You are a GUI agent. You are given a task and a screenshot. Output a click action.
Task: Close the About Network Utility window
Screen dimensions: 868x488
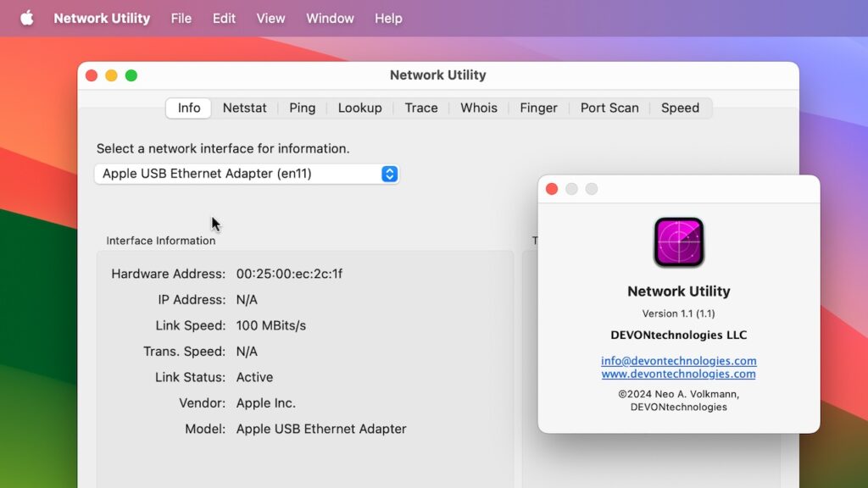coord(551,189)
